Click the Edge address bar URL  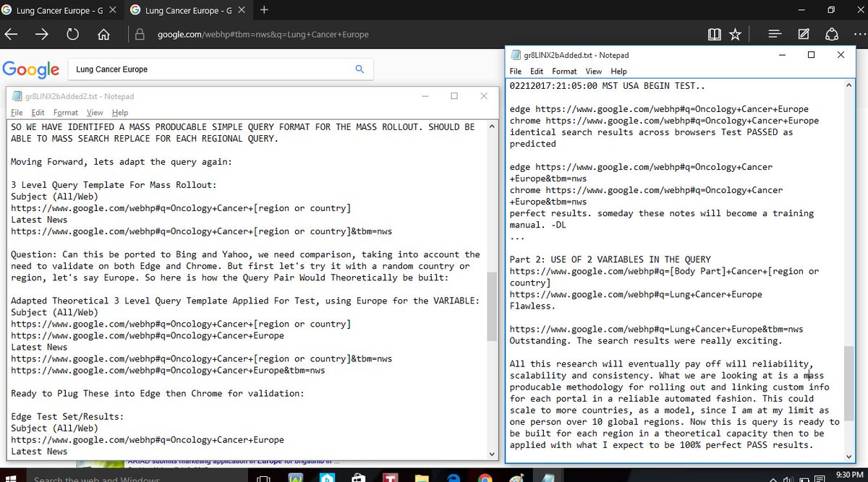click(x=263, y=34)
